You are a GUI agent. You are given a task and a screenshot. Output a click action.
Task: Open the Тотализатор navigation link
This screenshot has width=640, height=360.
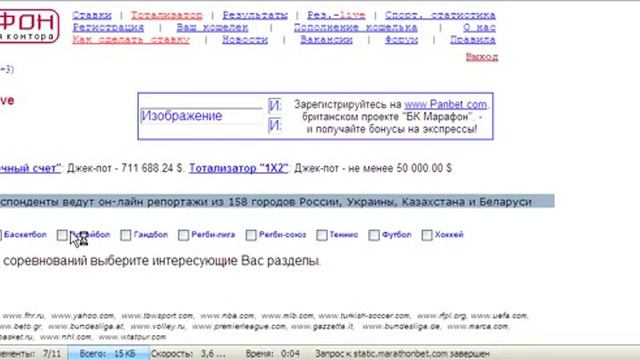[x=167, y=15]
